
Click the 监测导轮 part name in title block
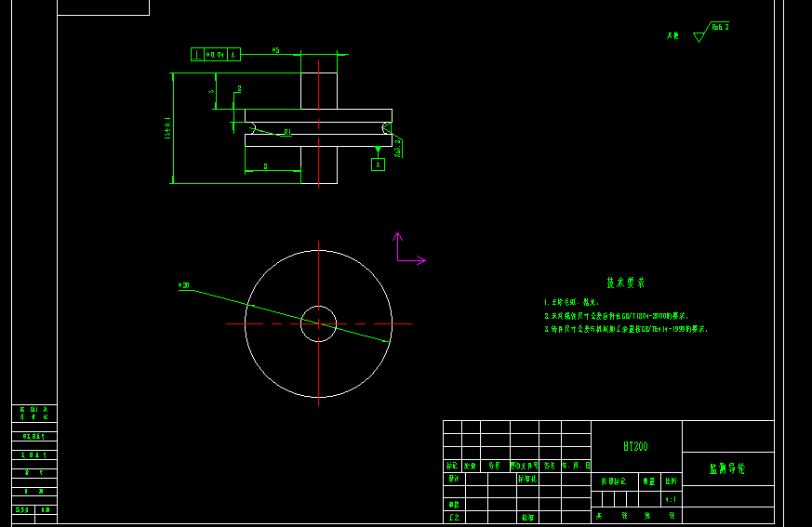click(x=727, y=468)
